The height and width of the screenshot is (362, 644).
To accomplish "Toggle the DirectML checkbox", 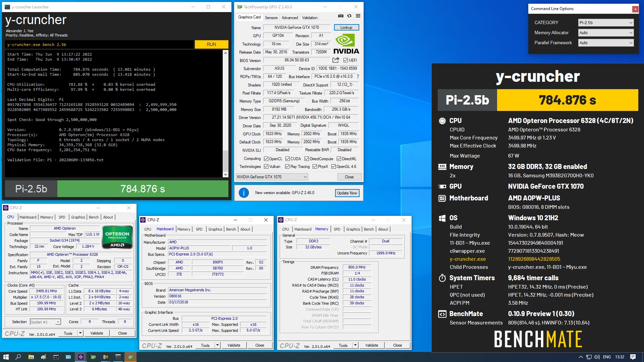I will [x=339, y=159].
